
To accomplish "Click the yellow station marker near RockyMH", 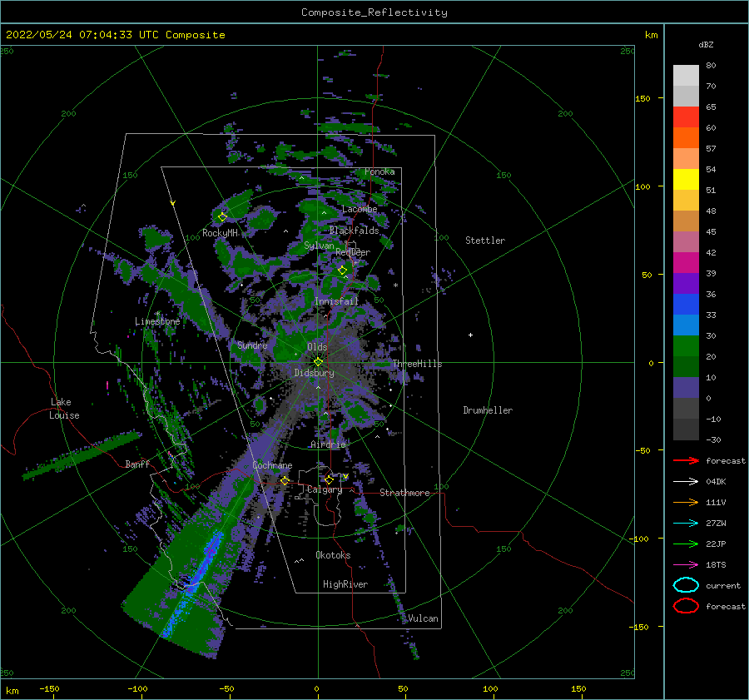I will coord(222,217).
